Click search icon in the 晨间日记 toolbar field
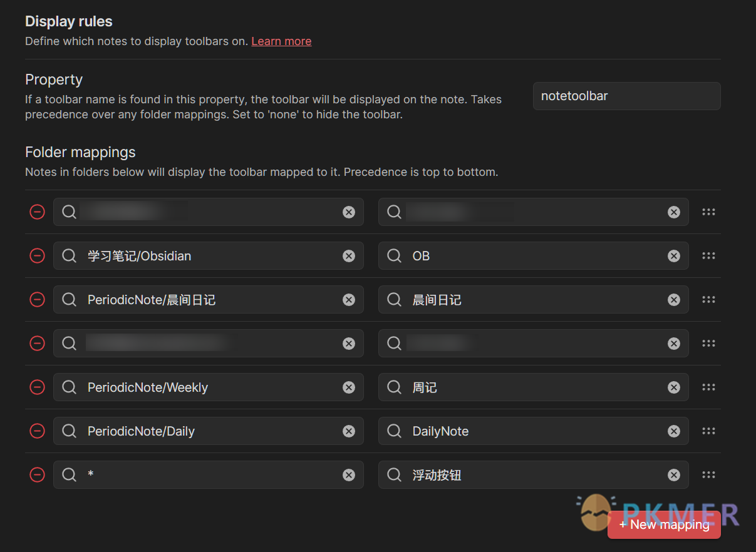 395,300
